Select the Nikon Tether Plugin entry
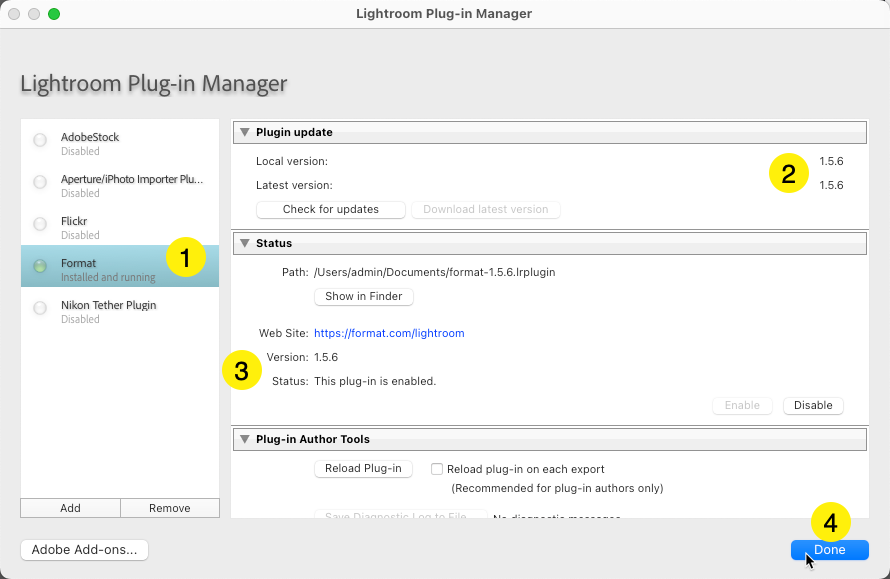Screen dimensions: 890x579 [120, 310]
